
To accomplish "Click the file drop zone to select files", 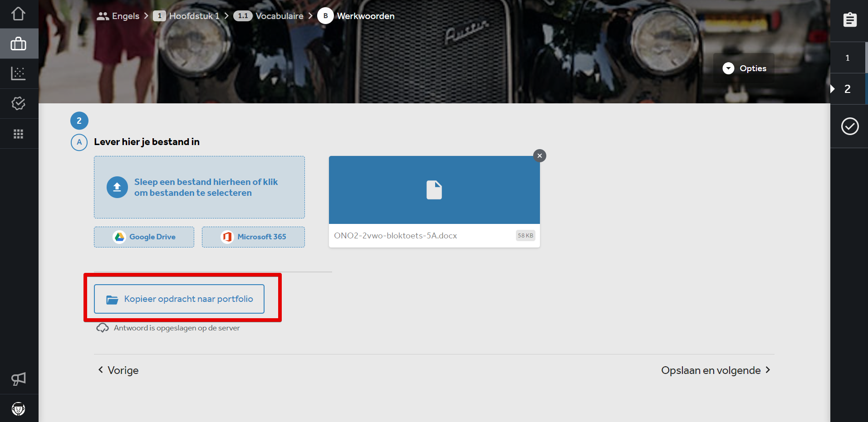I will tap(199, 187).
